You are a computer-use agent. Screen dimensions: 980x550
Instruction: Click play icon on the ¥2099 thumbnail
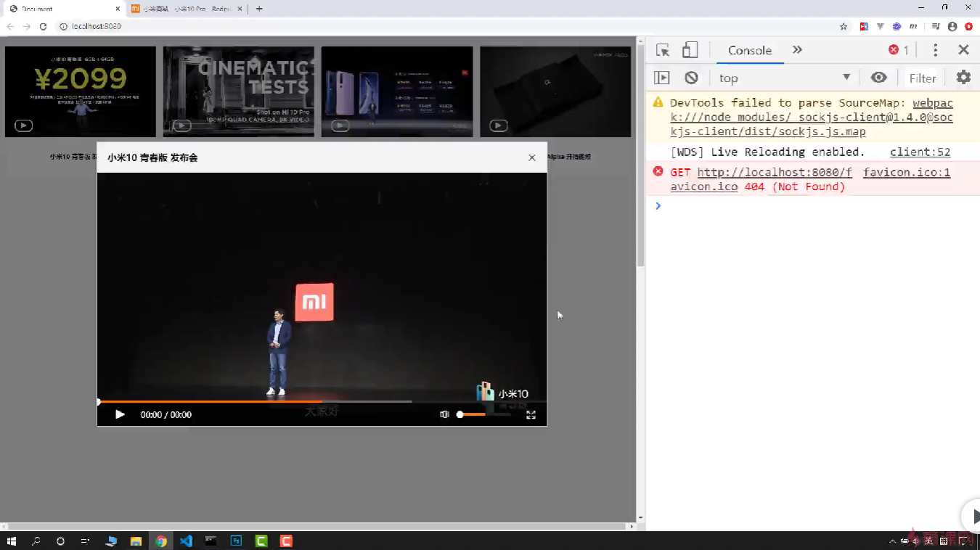point(23,126)
